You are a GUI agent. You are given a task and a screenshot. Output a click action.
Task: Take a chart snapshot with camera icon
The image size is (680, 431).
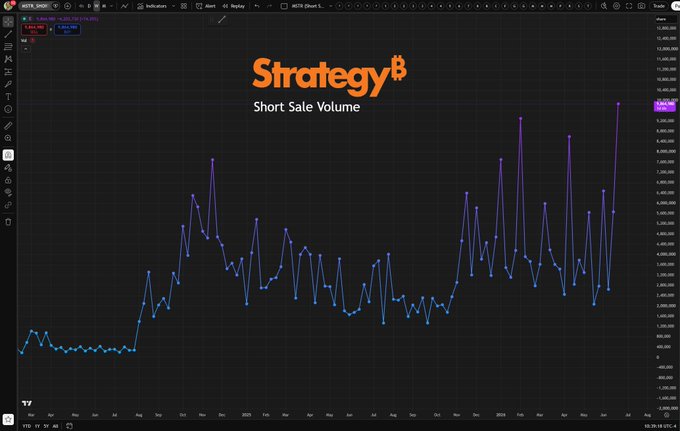641,6
